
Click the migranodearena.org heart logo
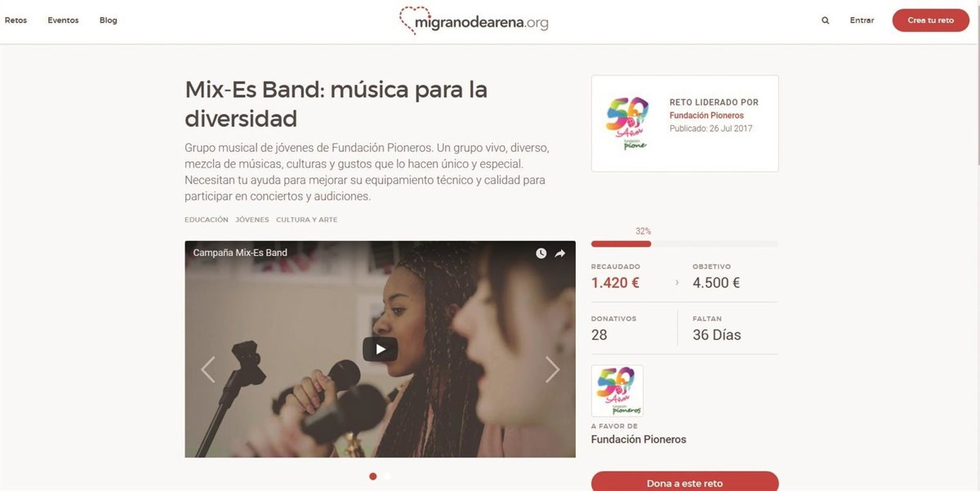point(474,21)
